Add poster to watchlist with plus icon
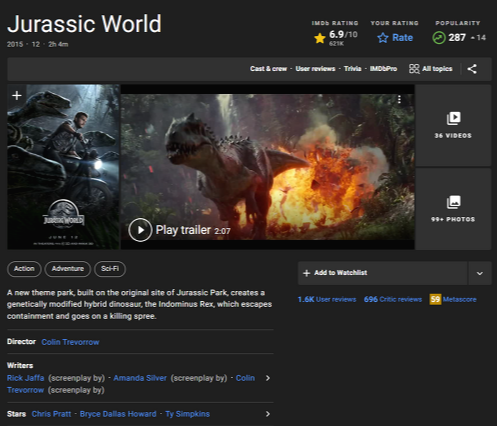 click(x=17, y=96)
